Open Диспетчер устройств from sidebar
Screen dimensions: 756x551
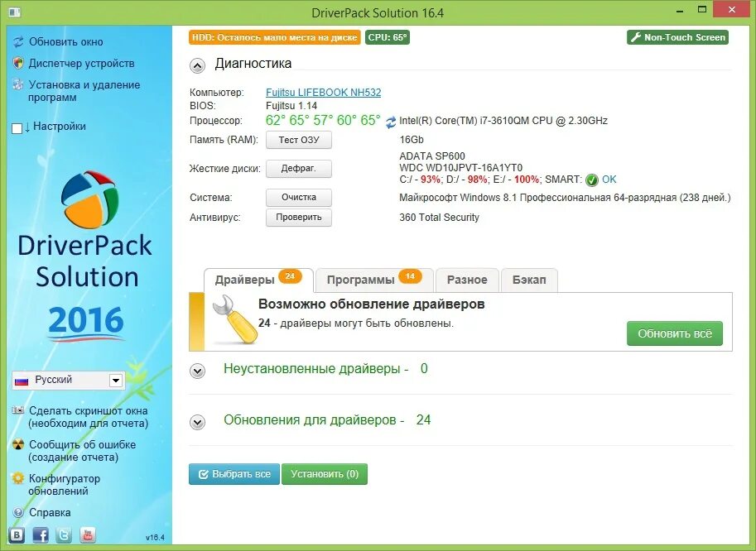pos(81,63)
